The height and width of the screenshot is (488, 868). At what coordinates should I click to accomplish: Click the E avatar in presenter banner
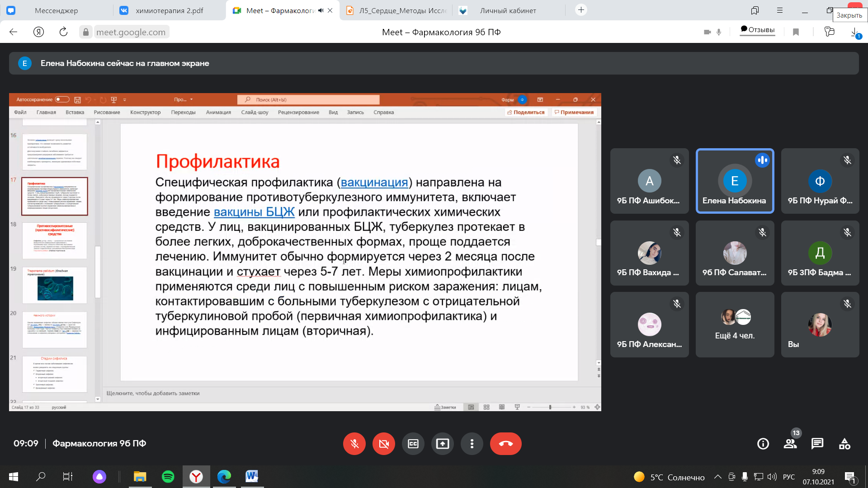(x=25, y=63)
